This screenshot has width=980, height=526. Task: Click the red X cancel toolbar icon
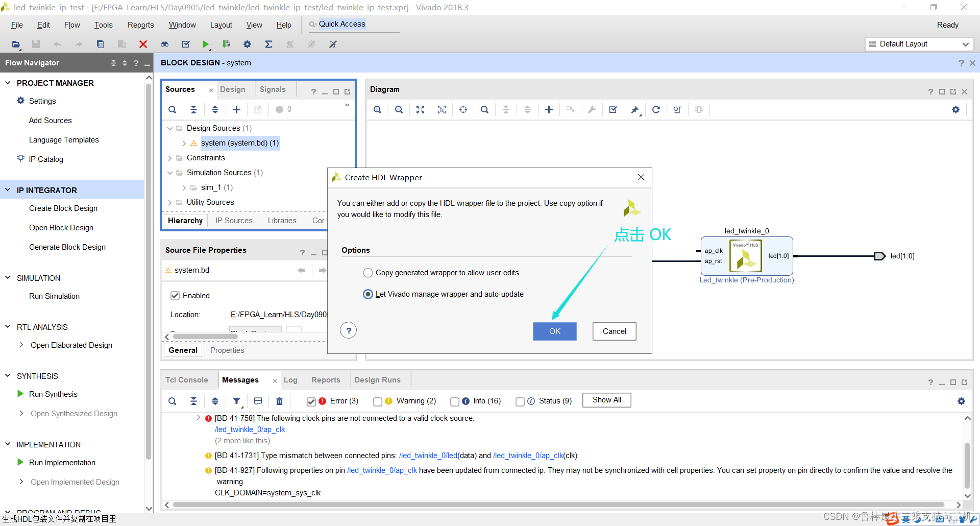tap(143, 44)
